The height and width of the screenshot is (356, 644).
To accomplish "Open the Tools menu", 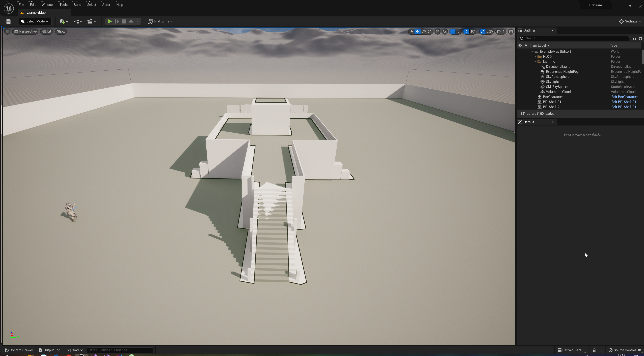I will click(x=64, y=5).
